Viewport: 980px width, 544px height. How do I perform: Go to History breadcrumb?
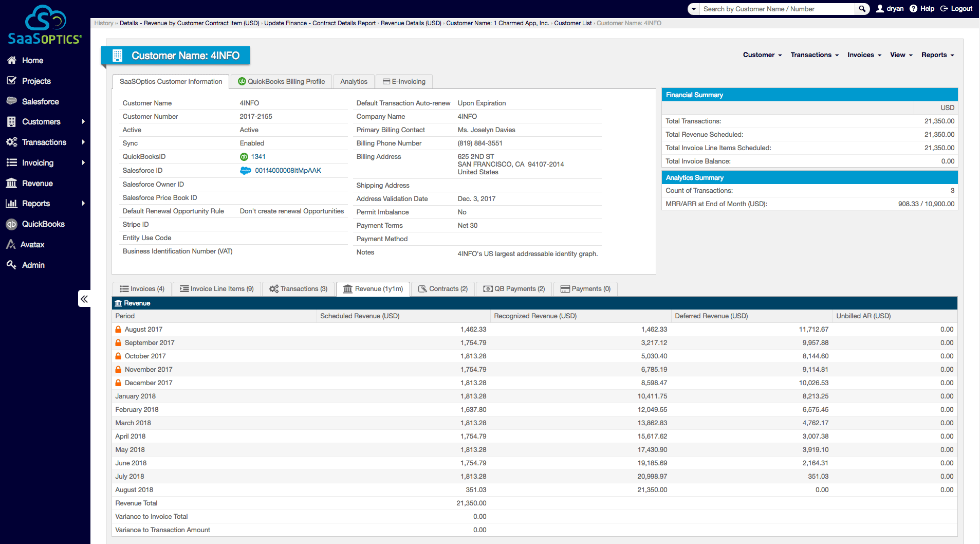(103, 23)
